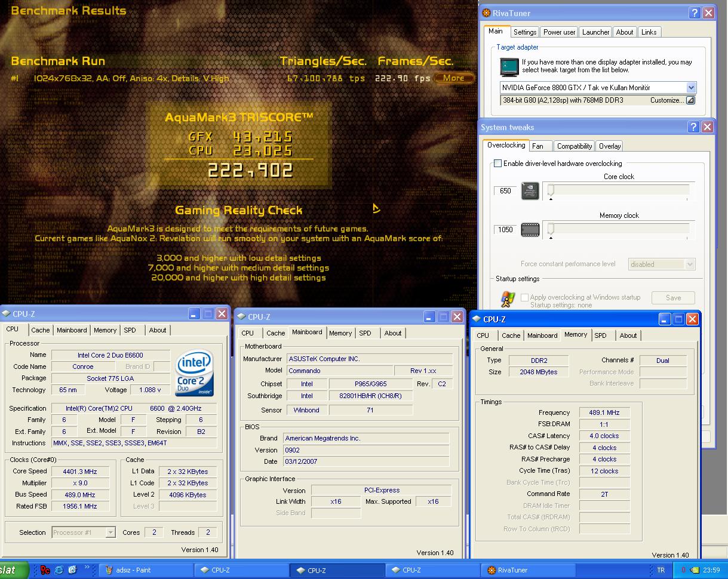This screenshot has width=728, height=579.
Task: Click the Intel Core 2 Duo logo
Action: [x=195, y=374]
